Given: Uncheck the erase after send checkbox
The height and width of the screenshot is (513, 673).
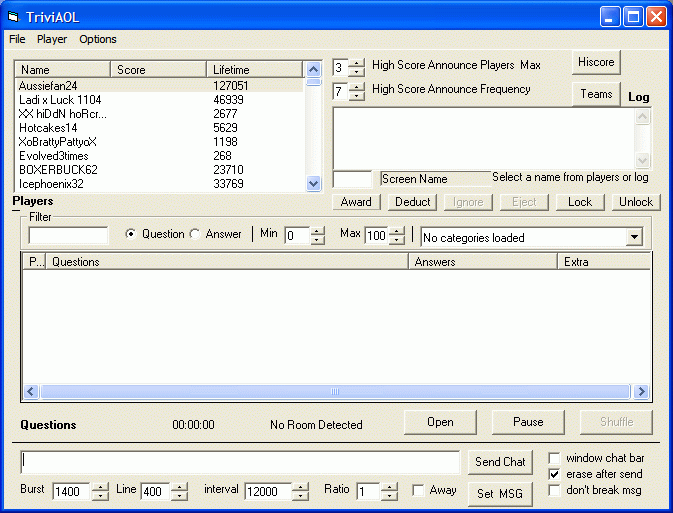Looking at the screenshot, I should tap(554, 474).
